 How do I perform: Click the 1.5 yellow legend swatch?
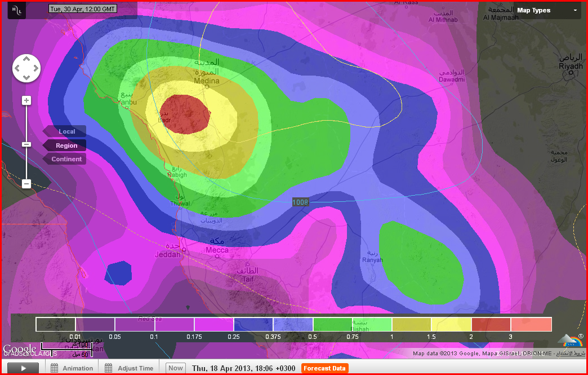coord(451,324)
